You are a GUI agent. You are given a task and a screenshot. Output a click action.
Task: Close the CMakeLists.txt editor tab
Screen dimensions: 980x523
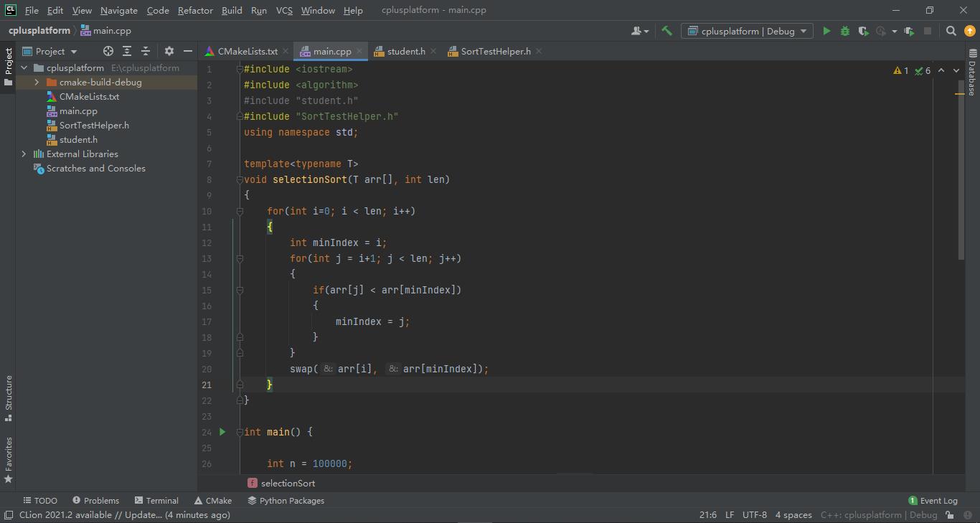(286, 51)
